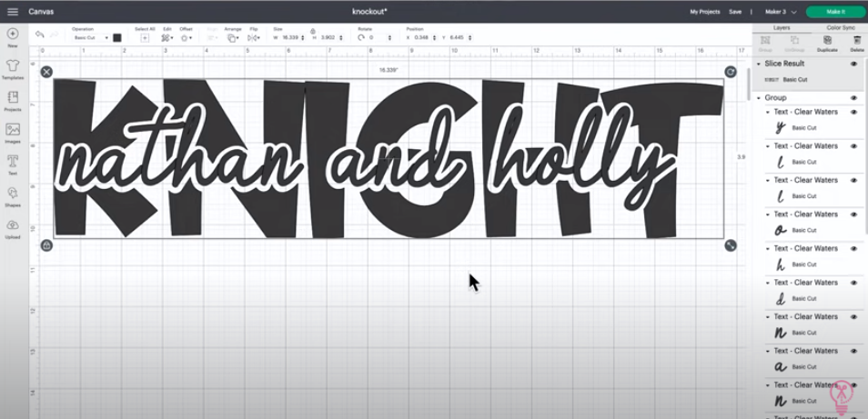Click the Position Y field
The height and width of the screenshot is (419, 868).
[x=459, y=37]
